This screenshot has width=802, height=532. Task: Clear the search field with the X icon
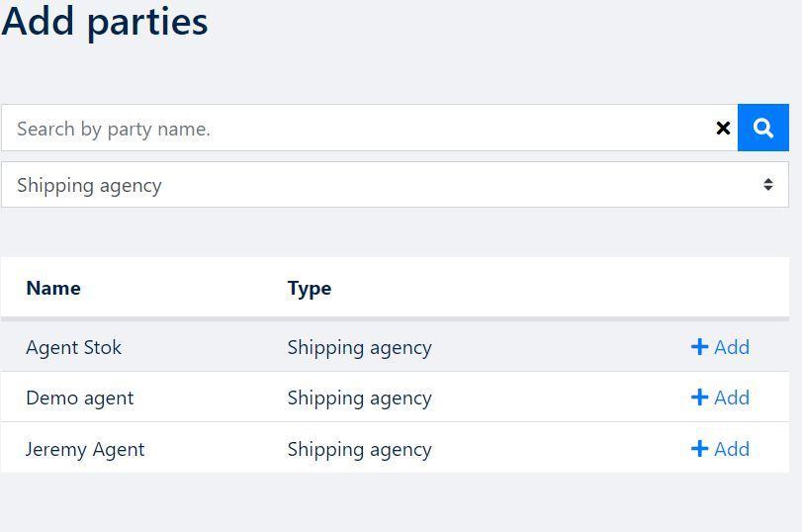pos(723,128)
